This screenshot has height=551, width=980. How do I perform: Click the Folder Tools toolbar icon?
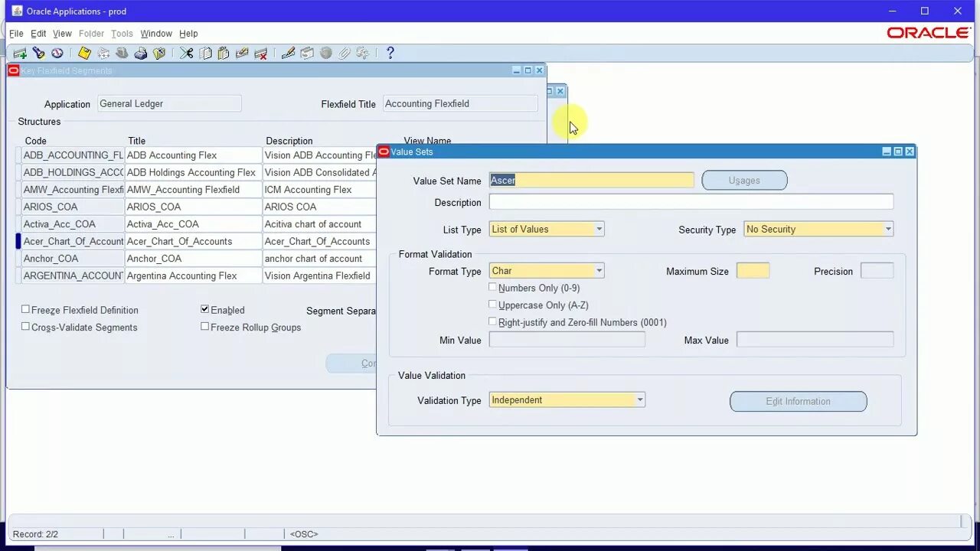[x=363, y=53]
